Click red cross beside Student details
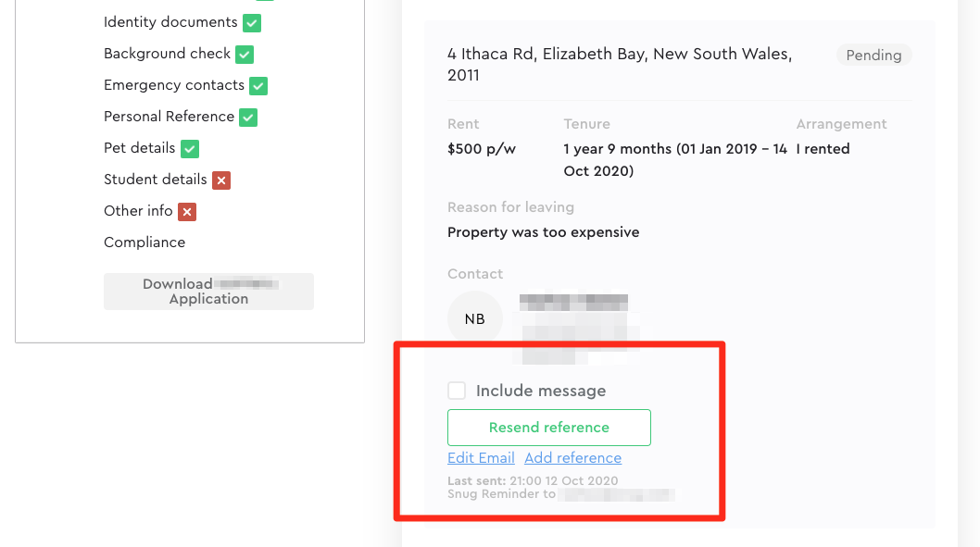 click(x=220, y=180)
